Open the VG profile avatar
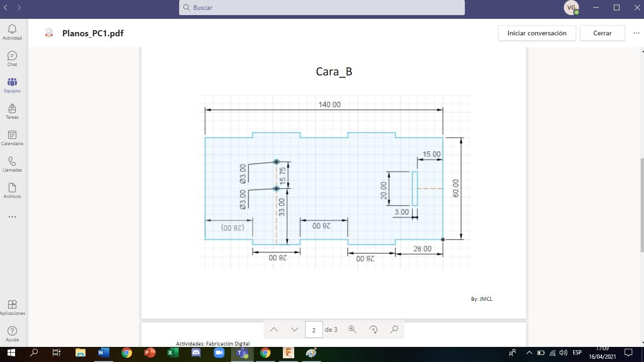The image size is (644, 362). coord(571,8)
